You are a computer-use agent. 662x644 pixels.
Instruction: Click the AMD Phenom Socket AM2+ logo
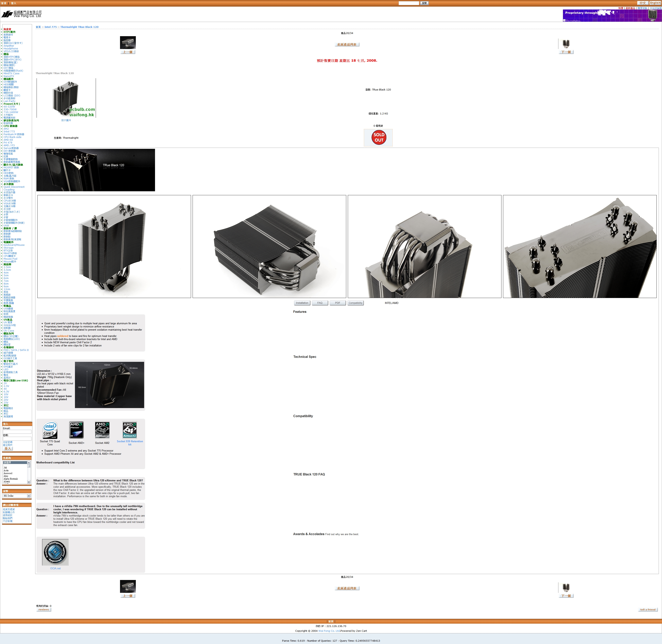pyautogui.click(x=76, y=430)
